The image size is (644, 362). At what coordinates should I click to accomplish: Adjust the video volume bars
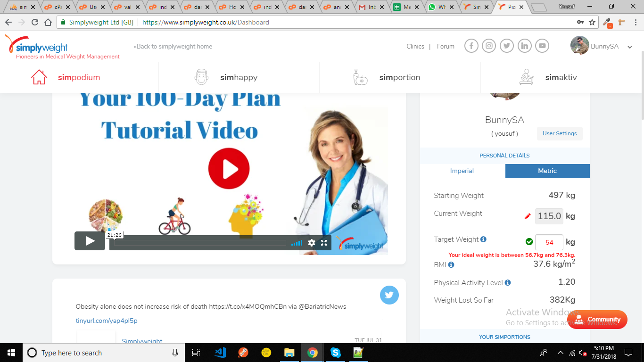(x=297, y=243)
